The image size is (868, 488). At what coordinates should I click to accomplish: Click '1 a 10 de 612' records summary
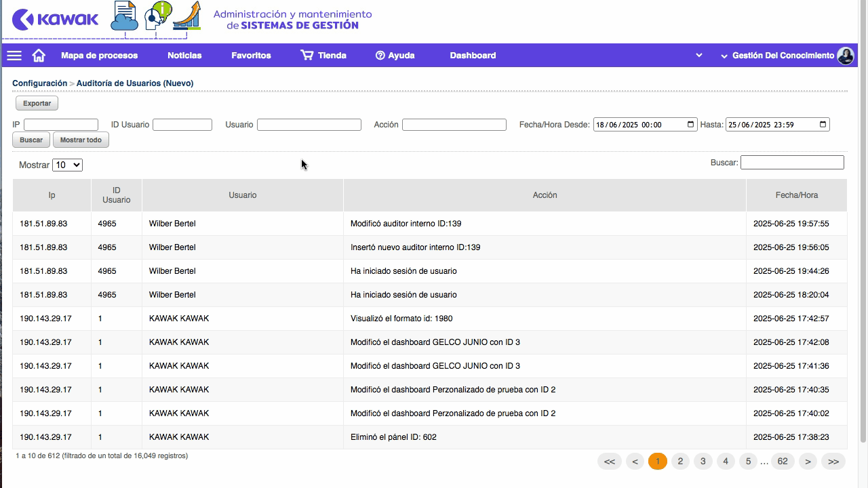pyautogui.click(x=102, y=456)
